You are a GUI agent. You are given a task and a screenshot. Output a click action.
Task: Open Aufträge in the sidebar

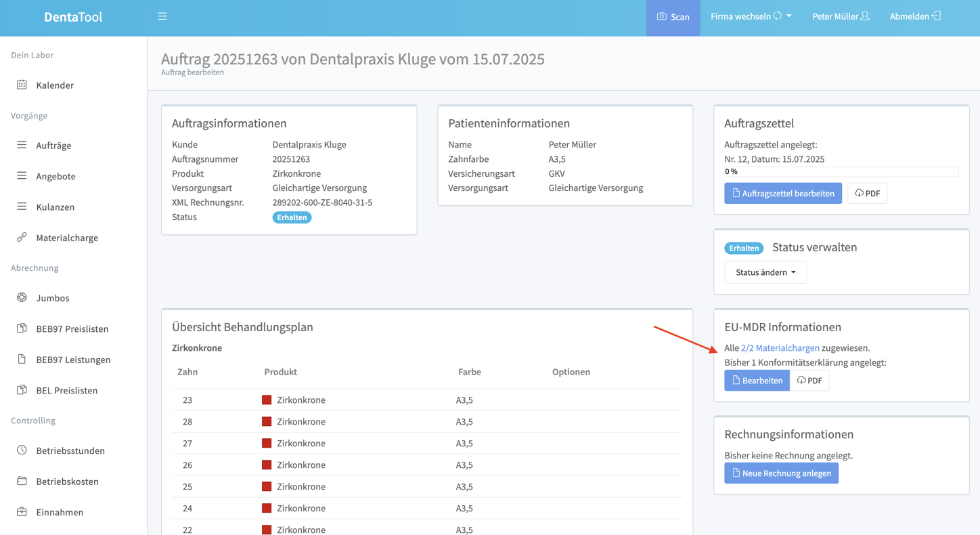pyautogui.click(x=53, y=146)
